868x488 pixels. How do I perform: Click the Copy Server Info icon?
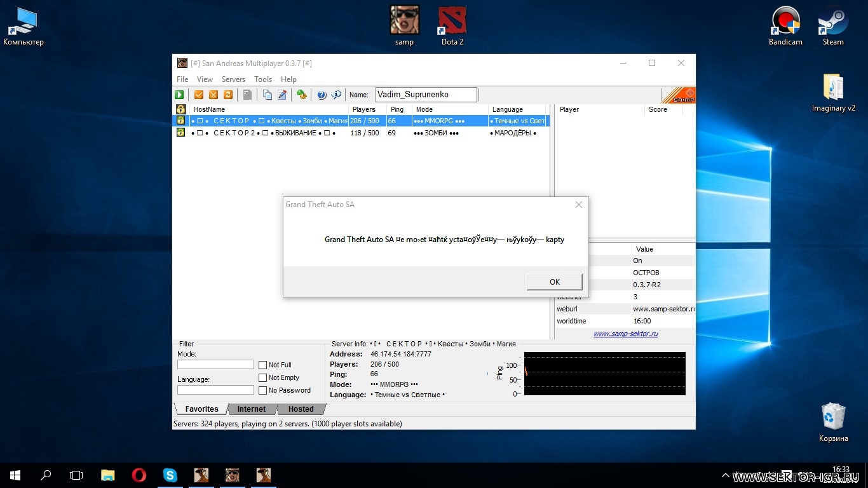[268, 95]
